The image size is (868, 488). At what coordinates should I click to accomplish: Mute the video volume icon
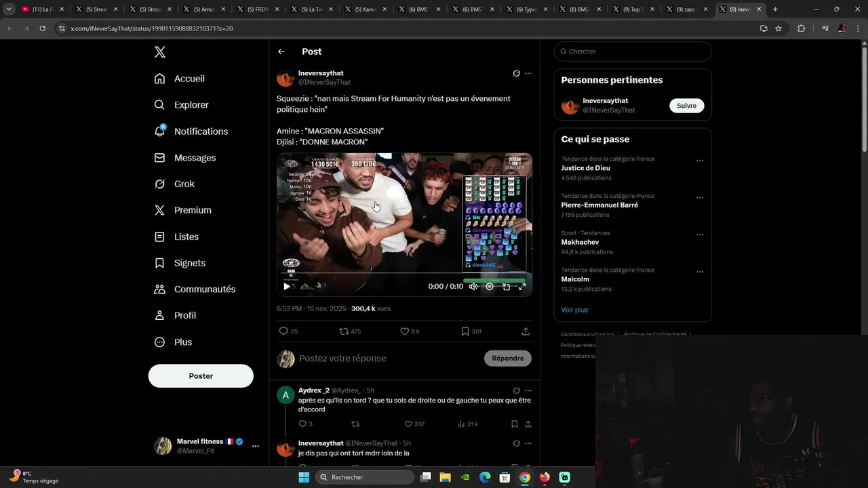click(473, 287)
